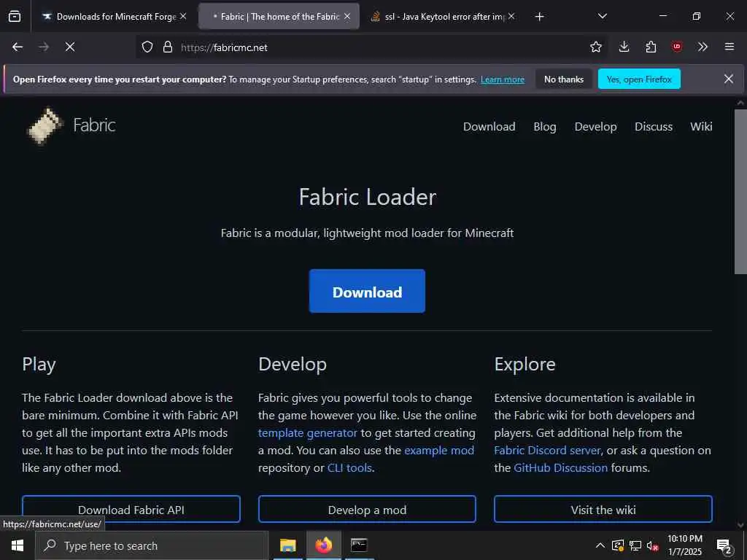Click No thanks in notification bar
This screenshot has width=747, height=560.
point(564,79)
